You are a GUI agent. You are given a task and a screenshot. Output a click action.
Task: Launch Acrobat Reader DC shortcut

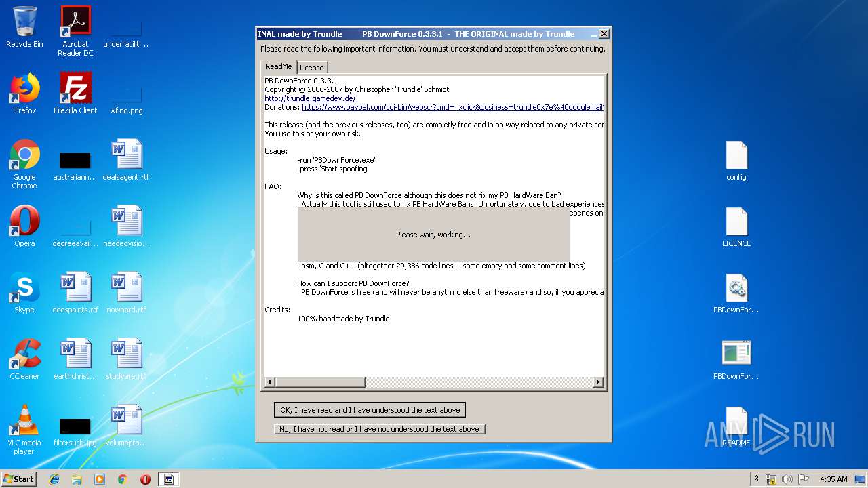(75, 31)
